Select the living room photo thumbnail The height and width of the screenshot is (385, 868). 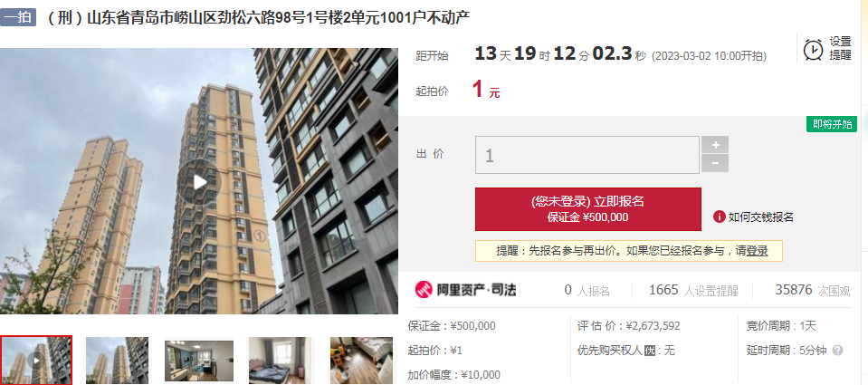click(x=199, y=361)
